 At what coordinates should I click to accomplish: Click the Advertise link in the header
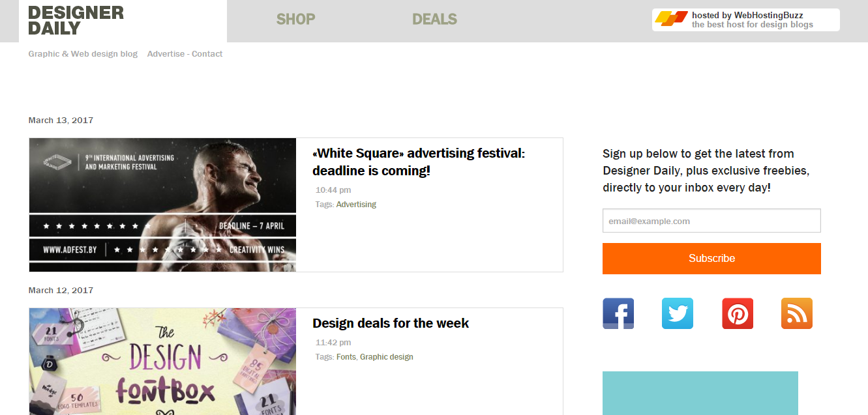(x=166, y=54)
